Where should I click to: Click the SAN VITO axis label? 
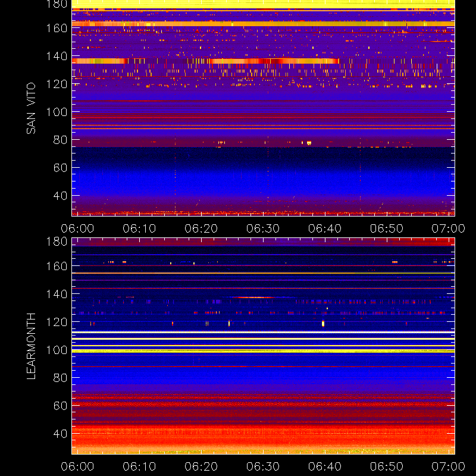click(x=31, y=108)
